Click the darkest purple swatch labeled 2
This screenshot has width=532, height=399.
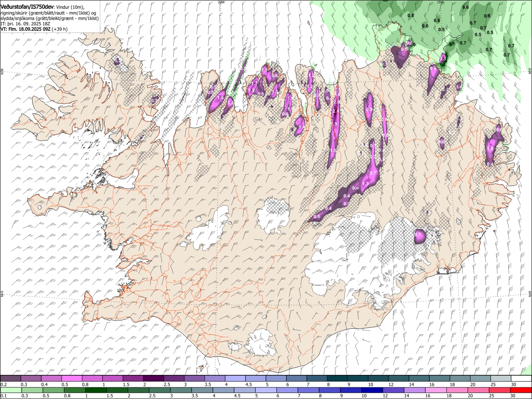(153, 379)
